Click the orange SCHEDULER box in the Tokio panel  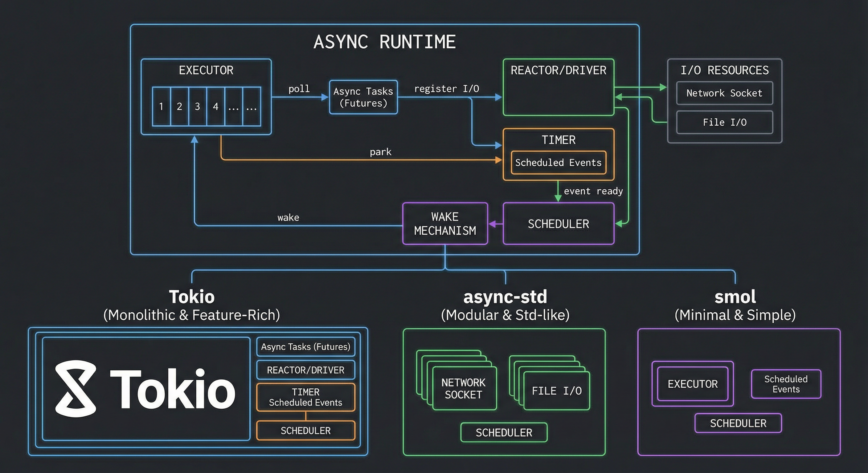pos(306,431)
